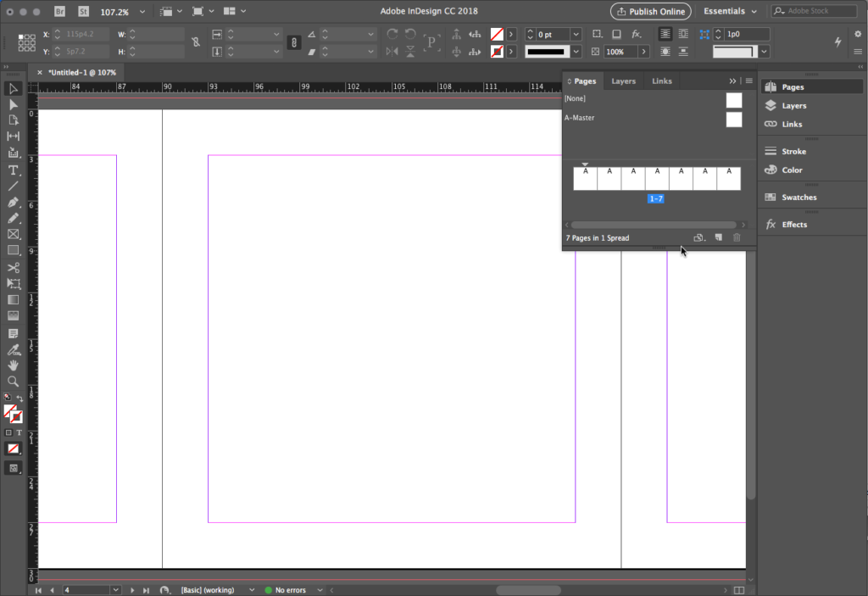Click the create new page icon
Viewport: 868px width, 596px height.
pos(718,238)
